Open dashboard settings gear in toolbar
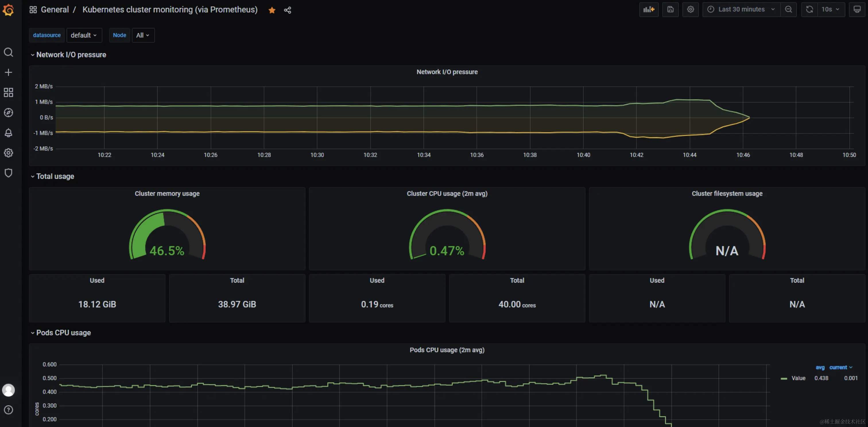The height and width of the screenshot is (427, 868). [x=690, y=9]
